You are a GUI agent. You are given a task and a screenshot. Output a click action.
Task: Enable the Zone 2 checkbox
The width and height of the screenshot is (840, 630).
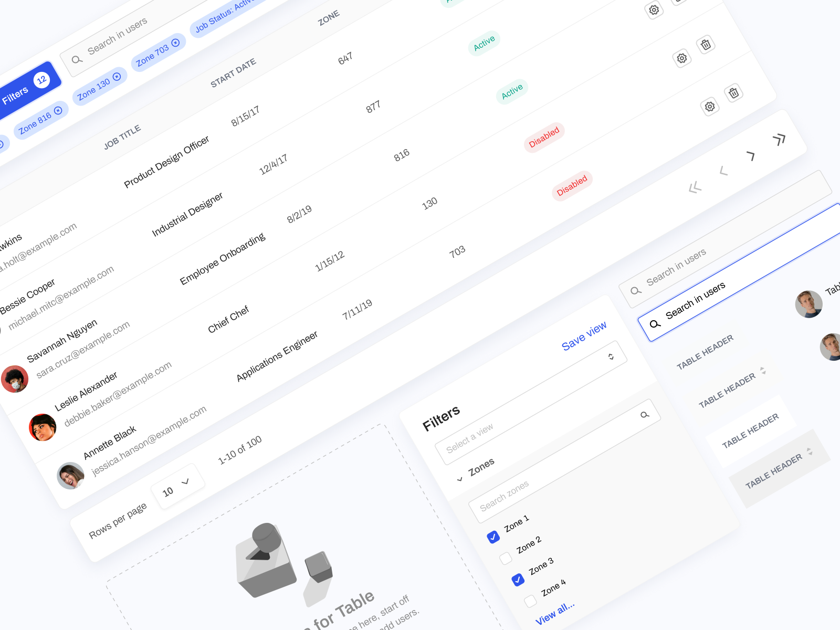(506, 559)
